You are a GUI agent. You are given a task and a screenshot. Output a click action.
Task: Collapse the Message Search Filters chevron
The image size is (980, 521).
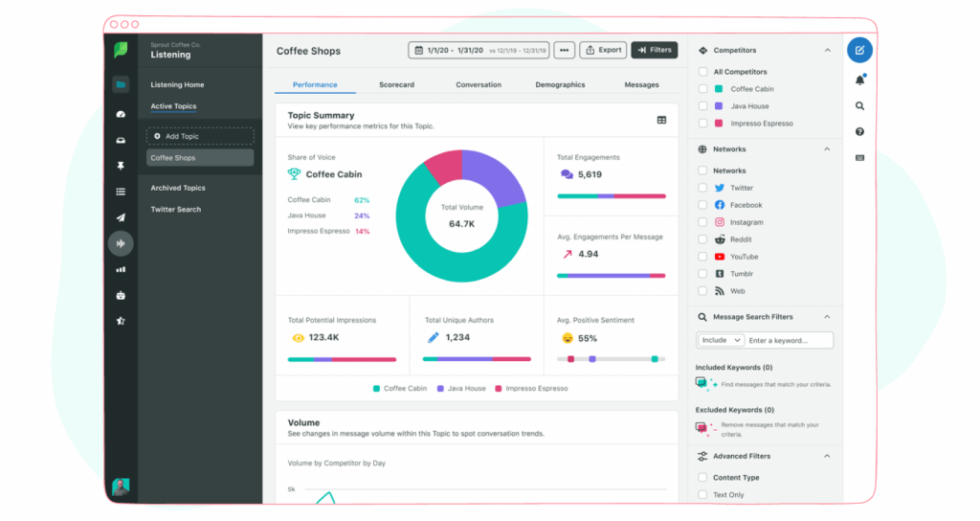[x=827, y=317]
